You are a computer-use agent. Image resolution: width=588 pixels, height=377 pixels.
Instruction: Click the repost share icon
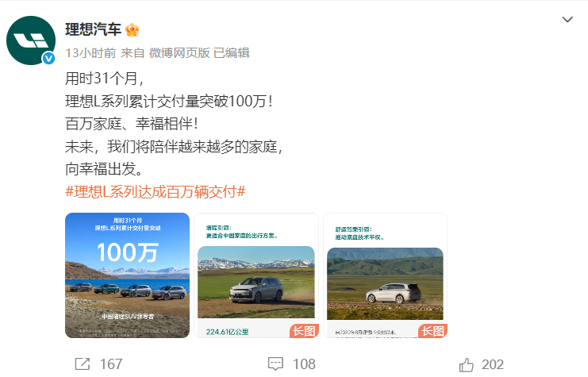click(82, 364)
